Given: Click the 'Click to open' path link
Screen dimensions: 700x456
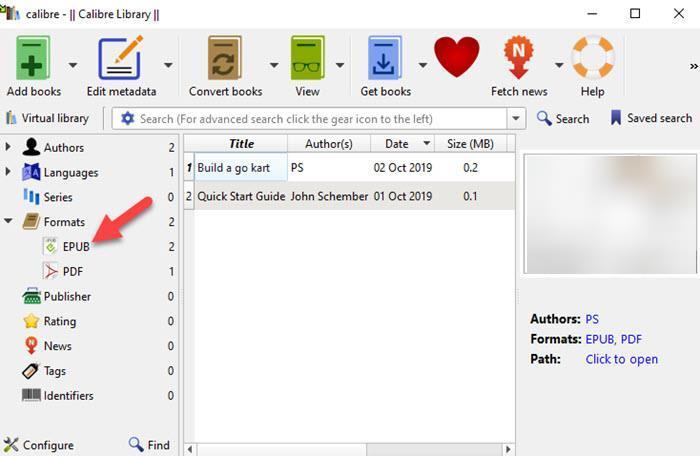Looking at the screenshot, I should 621,359.
